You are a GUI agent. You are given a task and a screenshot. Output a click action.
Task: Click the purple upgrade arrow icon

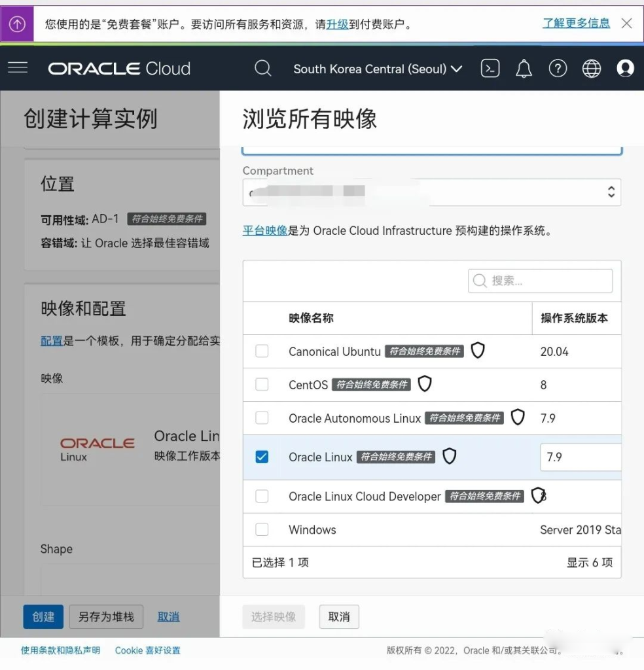coord(17,24)
